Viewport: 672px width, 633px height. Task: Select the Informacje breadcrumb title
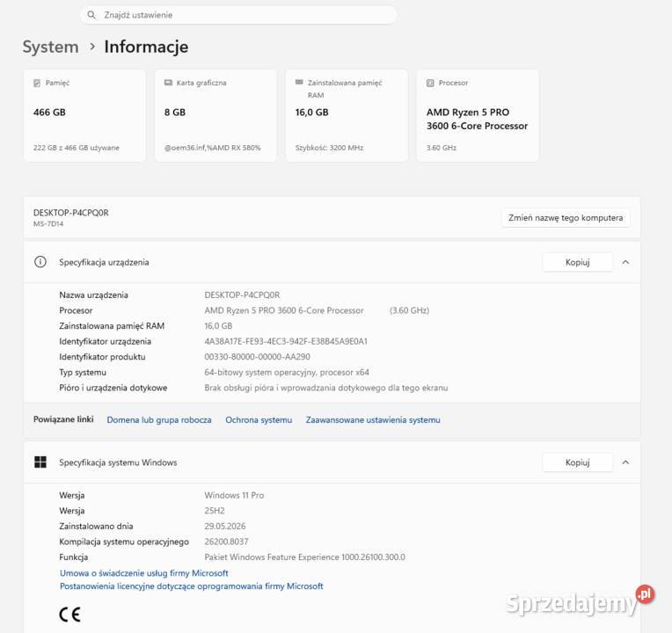click(x=146, y=47)
